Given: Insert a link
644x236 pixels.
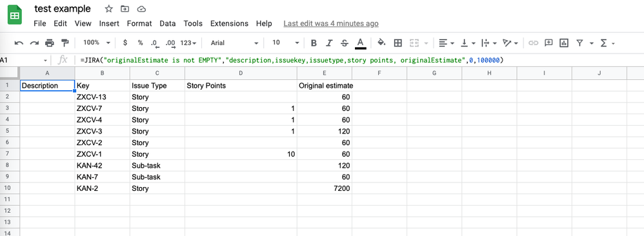Looking at the screenshot, I should (533, 43).
